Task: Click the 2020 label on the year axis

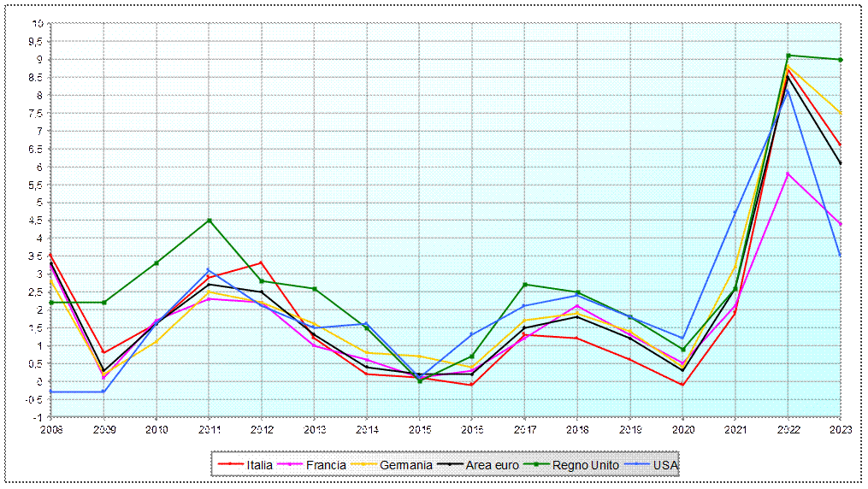Action: click(682, 430)
